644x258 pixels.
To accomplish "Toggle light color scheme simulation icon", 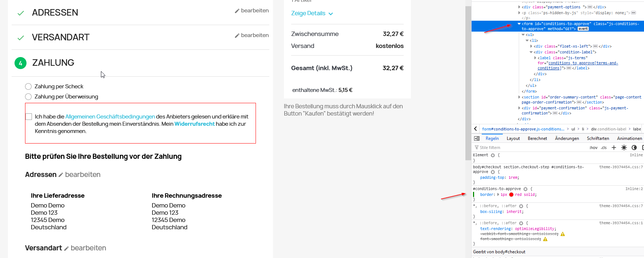I will (x=624, y=148).
